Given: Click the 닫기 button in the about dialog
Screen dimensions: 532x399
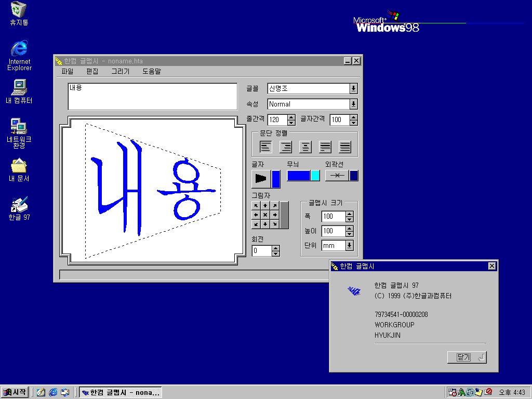Looking at the screenshot, I should click(x=467, y=357).
